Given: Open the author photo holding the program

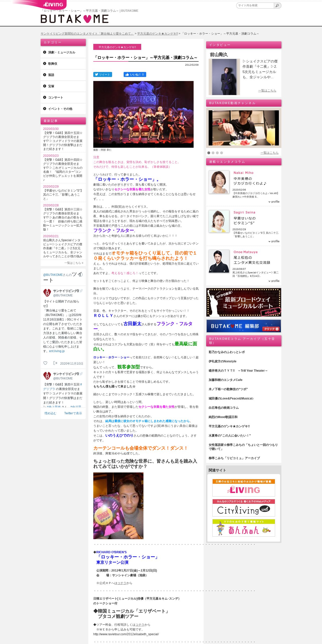Looking at the screenshot, I should tap(118, 506).
